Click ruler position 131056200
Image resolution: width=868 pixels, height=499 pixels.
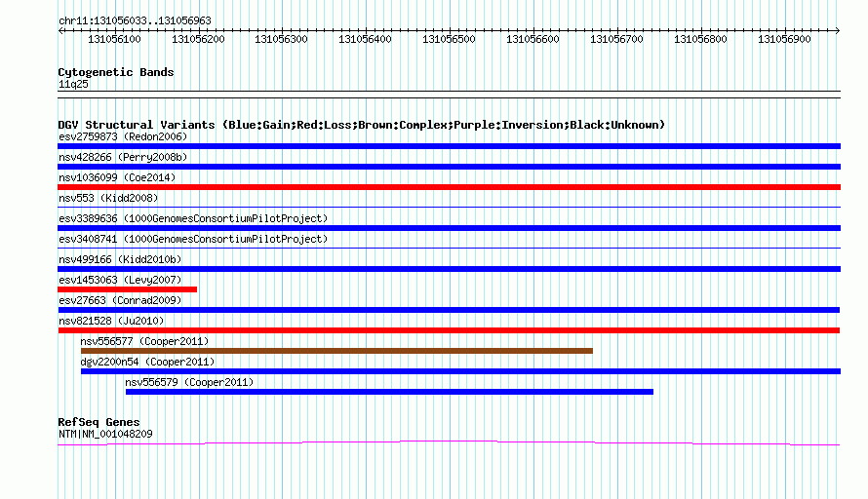(x=198, y=39)
